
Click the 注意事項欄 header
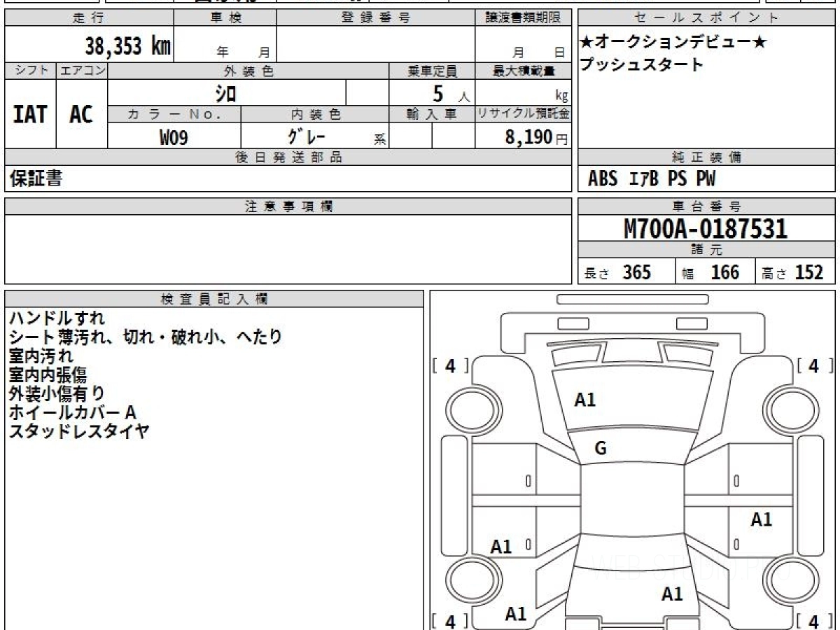point(288,206)
